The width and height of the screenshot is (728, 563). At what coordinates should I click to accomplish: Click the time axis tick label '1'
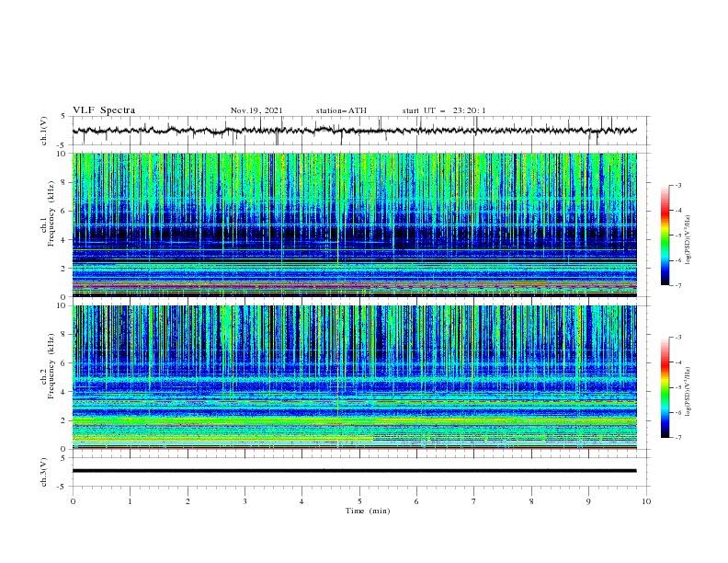(130, 501)
